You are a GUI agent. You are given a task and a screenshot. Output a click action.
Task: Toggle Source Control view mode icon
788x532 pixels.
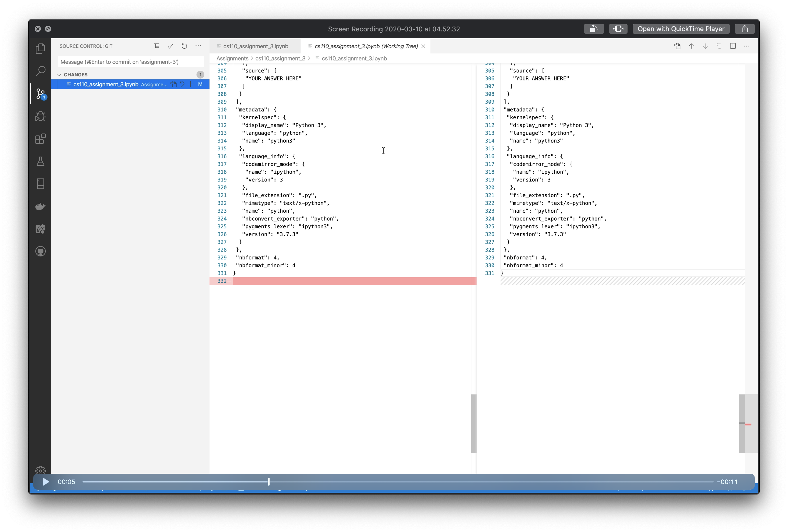click(x=156, y=46)
